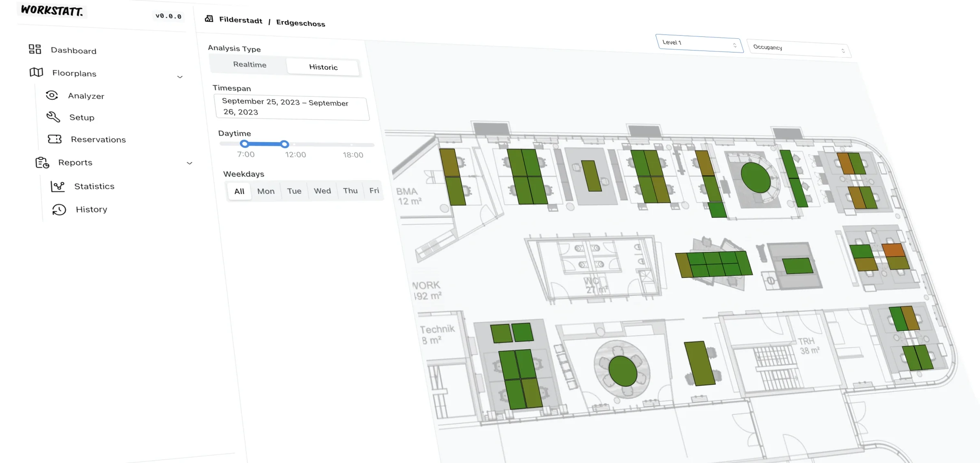This screenshot has height=463, width=980.
Task: Toggle Friday weekday filter on
Action: 374,190
